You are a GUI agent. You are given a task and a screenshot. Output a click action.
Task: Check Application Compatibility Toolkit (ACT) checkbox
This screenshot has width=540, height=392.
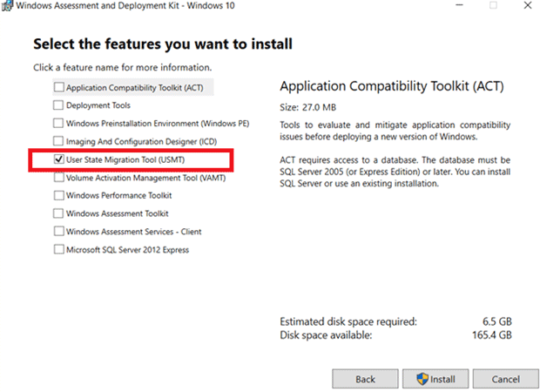(59, 87)
